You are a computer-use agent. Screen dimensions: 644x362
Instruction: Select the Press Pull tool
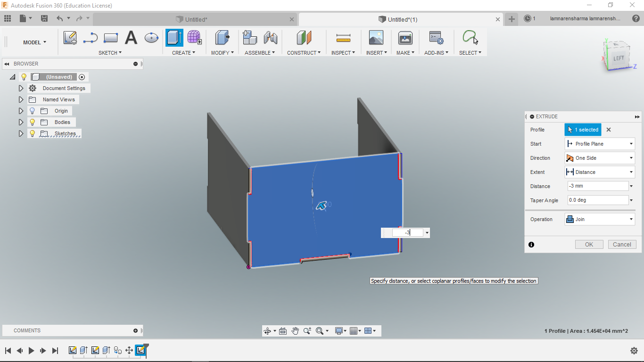click(x=222, y=38)
